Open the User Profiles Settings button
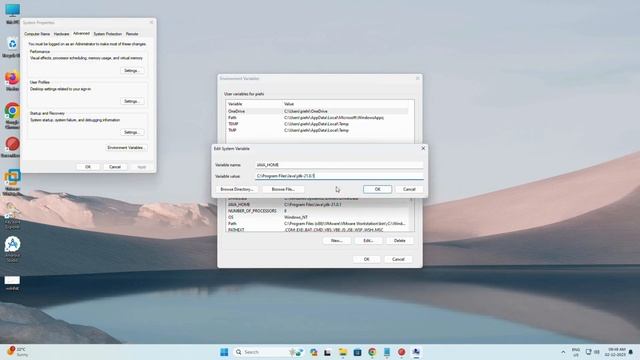 tap(132, 101)
